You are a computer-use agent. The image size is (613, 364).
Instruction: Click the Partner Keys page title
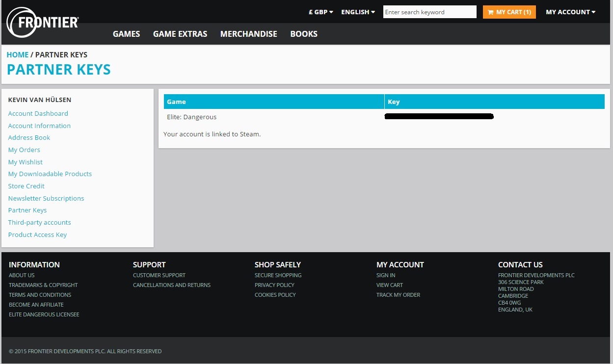coord(59,70)
